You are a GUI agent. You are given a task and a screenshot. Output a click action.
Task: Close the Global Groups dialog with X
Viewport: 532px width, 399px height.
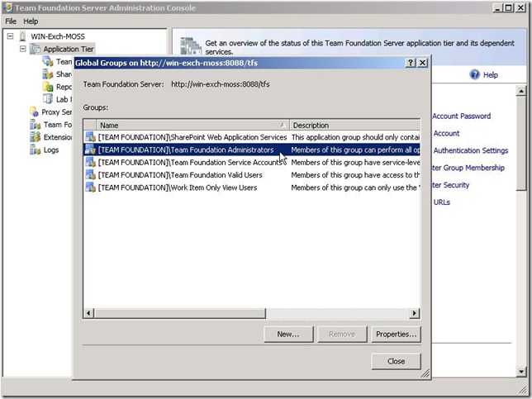click(x=422, y=63)
